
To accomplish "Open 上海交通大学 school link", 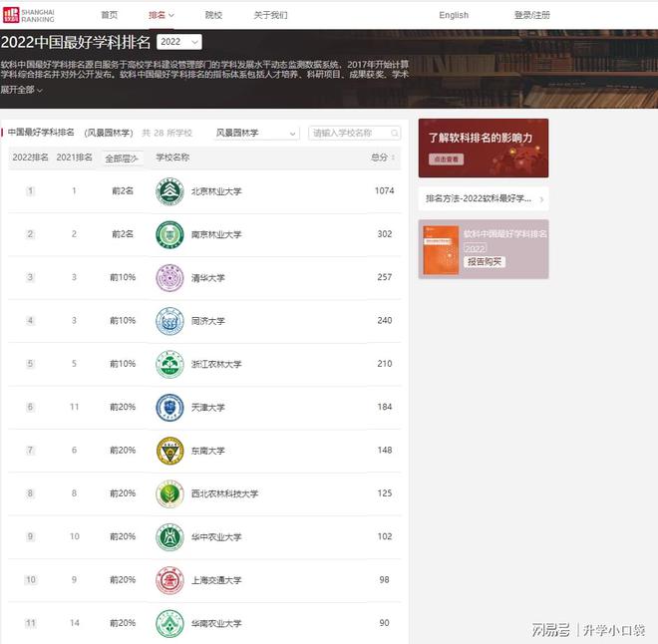I will (216, 580).
